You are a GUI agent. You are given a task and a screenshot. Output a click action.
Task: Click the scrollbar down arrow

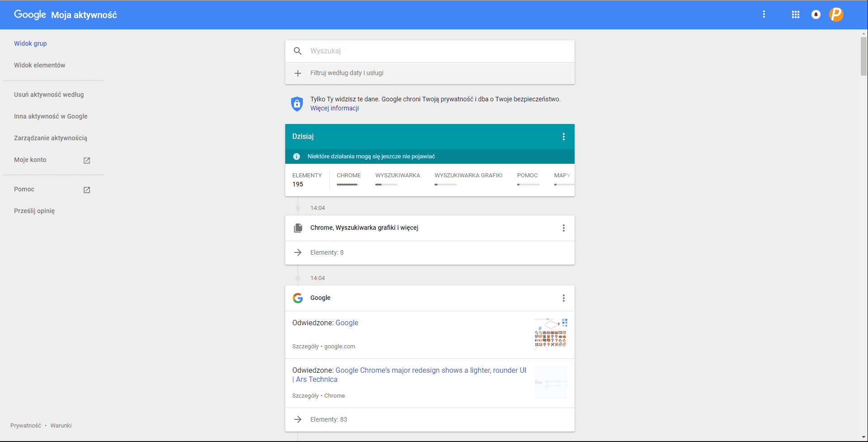point(863,437)
